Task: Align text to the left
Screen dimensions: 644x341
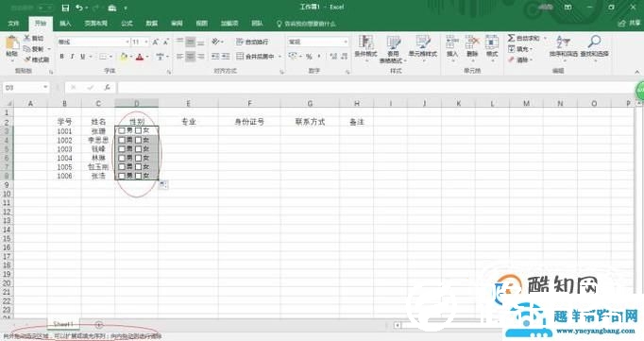Action: [x=179, y=57]
